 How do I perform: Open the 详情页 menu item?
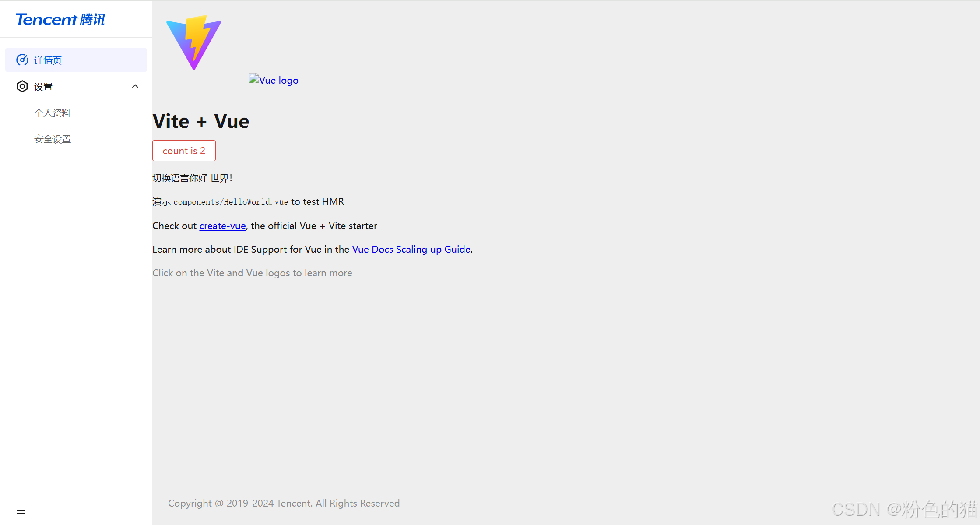coord(48,60)
